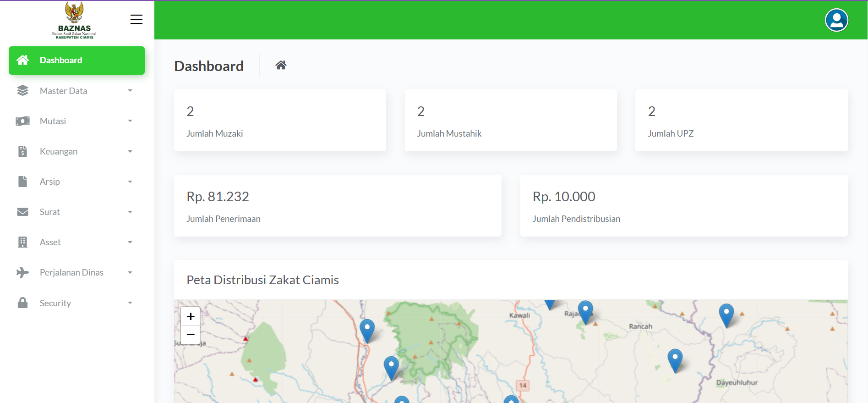Open the Security menu label

pyautogui.click(x=55, y=303)
